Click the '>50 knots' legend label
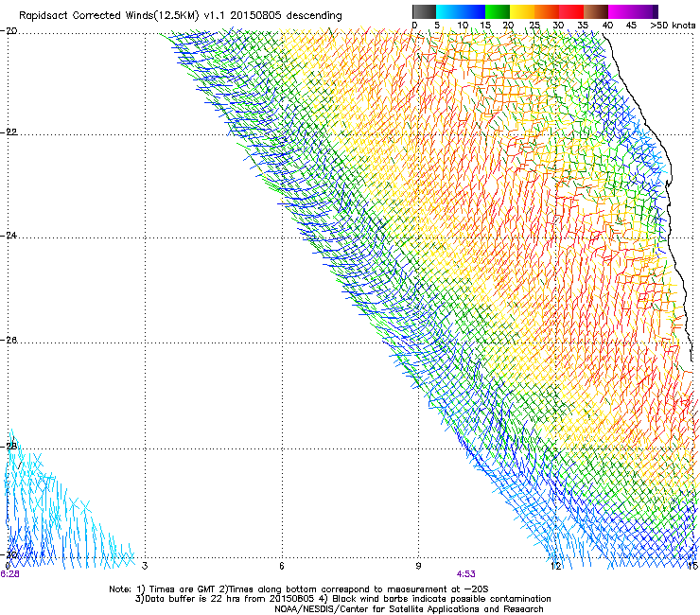Screen dimensions: 700x615 [x=673, y=26]
